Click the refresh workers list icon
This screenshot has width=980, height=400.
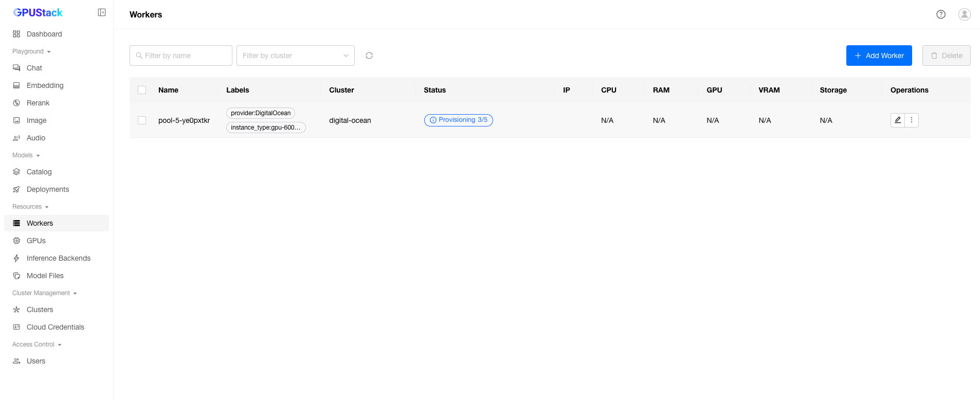coord(369,56)
